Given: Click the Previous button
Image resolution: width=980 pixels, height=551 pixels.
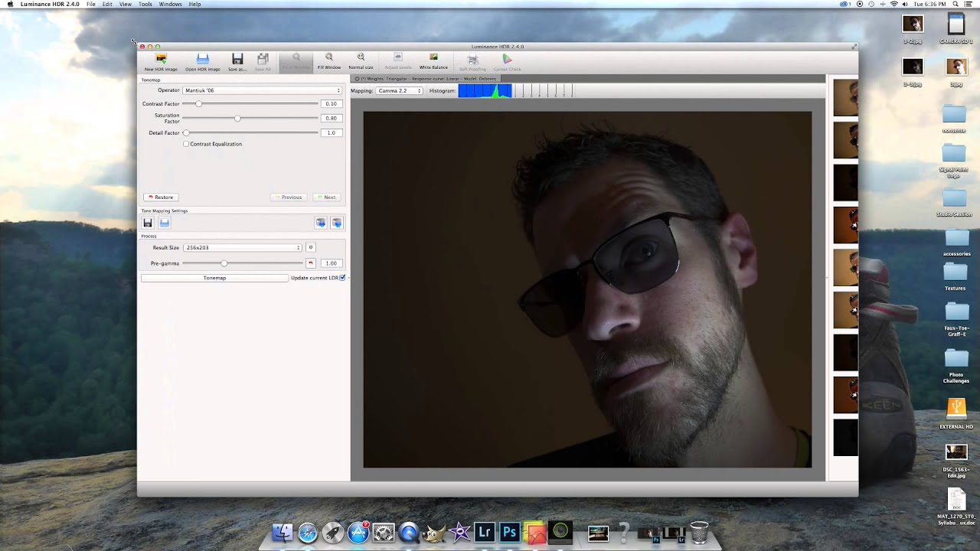Looking at the screenshot, I should coord(287,197).
